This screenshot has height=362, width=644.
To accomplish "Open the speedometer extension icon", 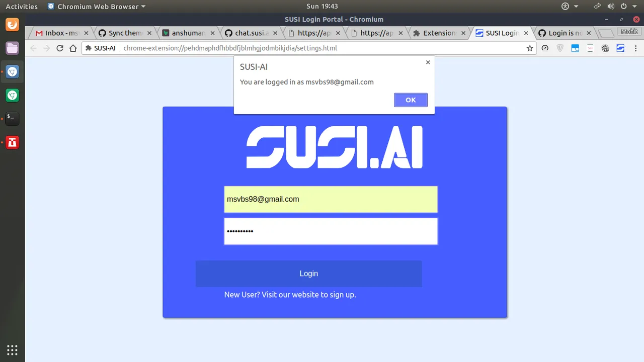I will (545, 48).
